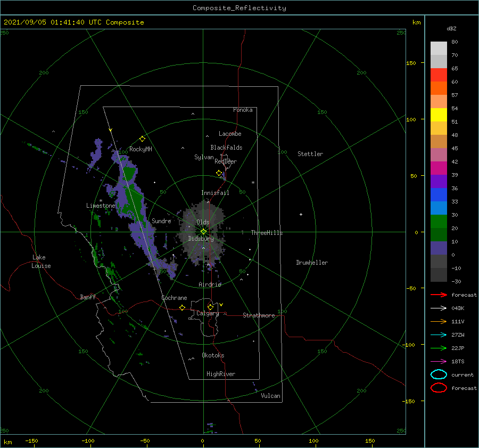Click the red forecast arrow in legend
Image resolution: width=479 pixels, height=448 pixels.
coord(439,295)
